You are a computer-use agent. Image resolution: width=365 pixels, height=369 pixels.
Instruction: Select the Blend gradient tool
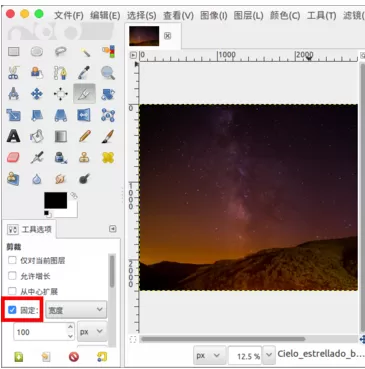[61, 136]
